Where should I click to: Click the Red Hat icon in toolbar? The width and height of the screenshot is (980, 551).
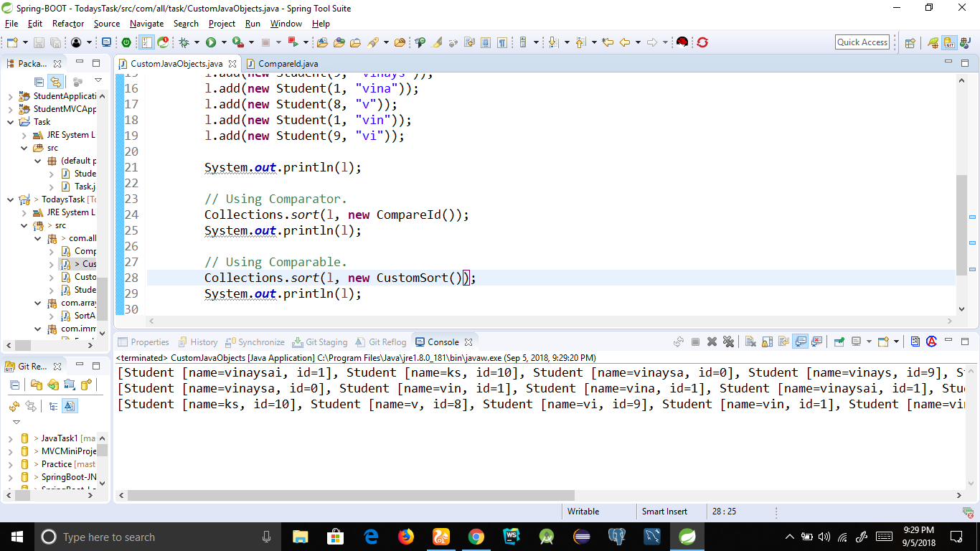click(x=682, y=42)
